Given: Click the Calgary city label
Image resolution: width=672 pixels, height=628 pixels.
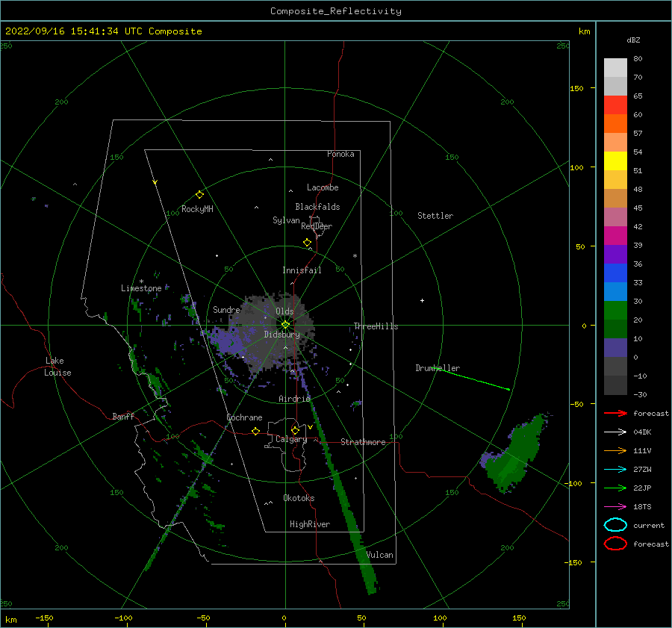Looking at the screenshot, I should pos(291,439).
